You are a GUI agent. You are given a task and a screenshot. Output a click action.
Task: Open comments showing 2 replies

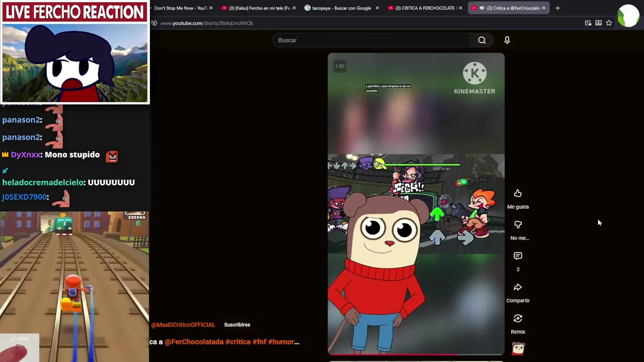click(x=518, y=256)
